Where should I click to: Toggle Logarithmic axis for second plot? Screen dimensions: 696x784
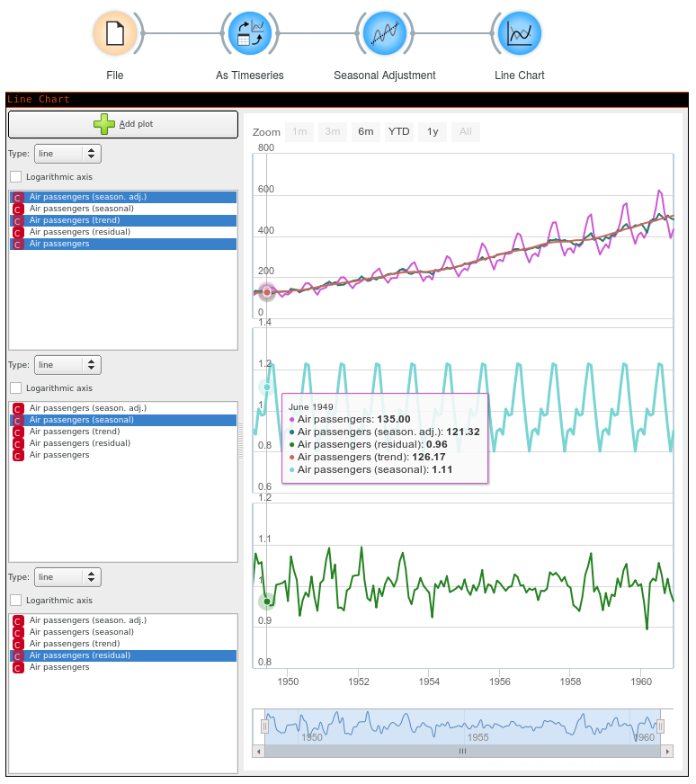[16, 388]
